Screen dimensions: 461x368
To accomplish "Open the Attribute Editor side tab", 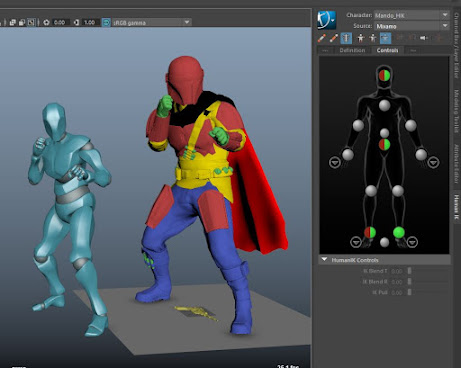I will 457,164.
